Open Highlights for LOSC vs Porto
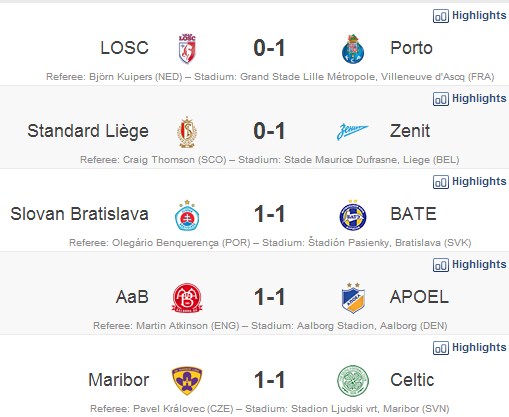Image resolution: width=509 pixels, height=417 pixels. tap(469, 16)
